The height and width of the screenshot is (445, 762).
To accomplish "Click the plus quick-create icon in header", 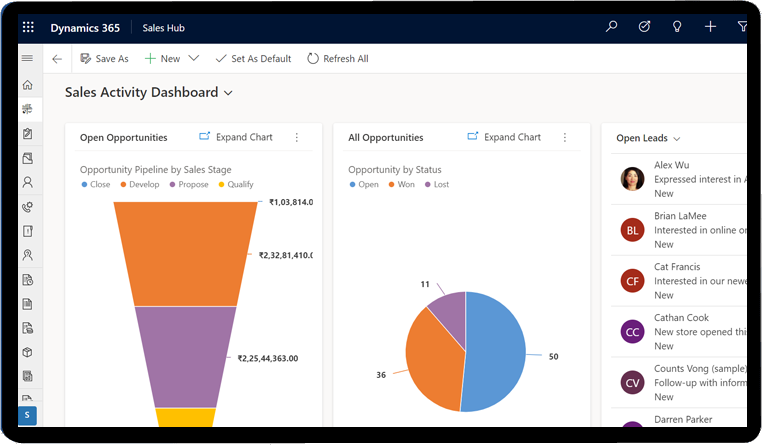I will click(710, 27).
